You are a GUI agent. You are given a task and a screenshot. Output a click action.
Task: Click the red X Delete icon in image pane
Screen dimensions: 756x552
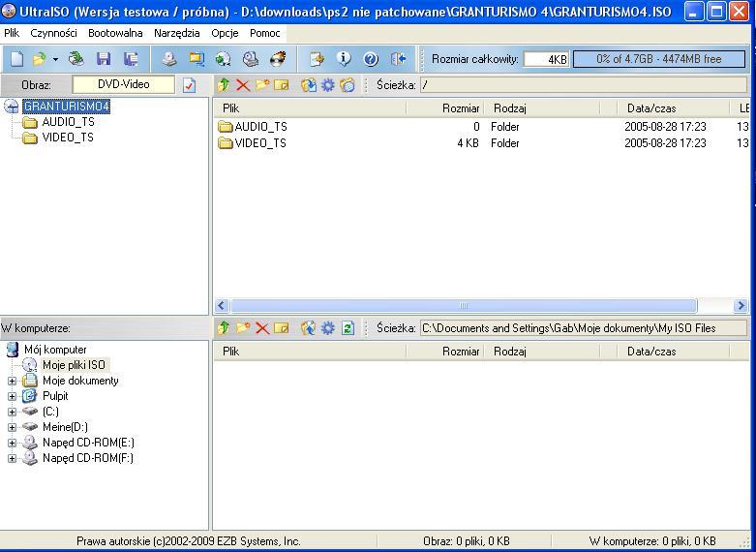(x=243, y=85)
